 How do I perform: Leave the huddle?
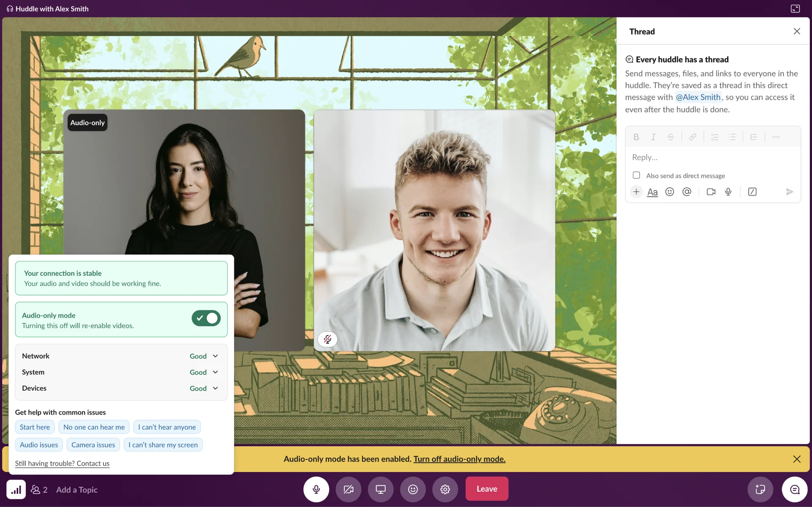pyautogui.click(x=487, y=489)
